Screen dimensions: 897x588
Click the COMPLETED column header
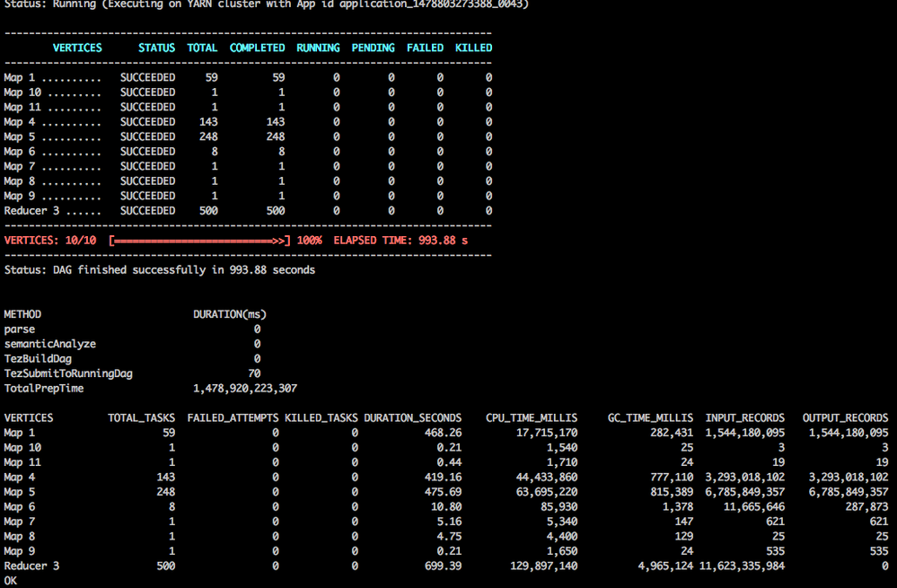click(x=257, y=48)
